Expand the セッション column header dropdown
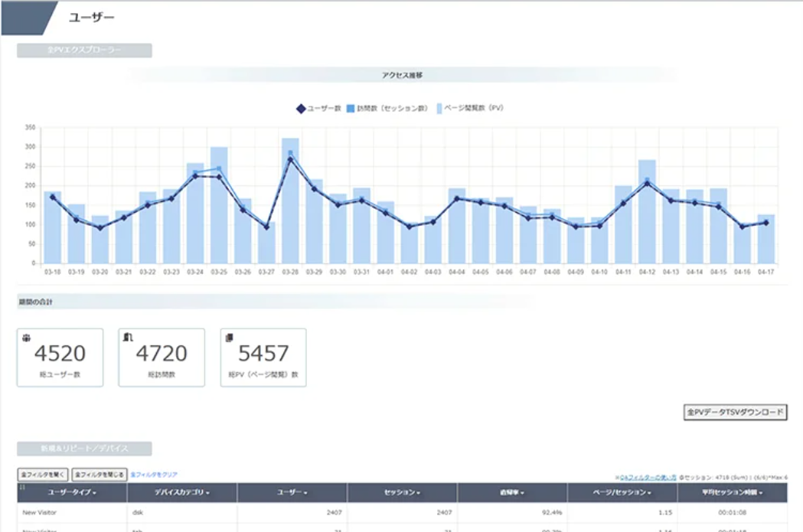The image size is (803, 532). (x=402, y=493)
